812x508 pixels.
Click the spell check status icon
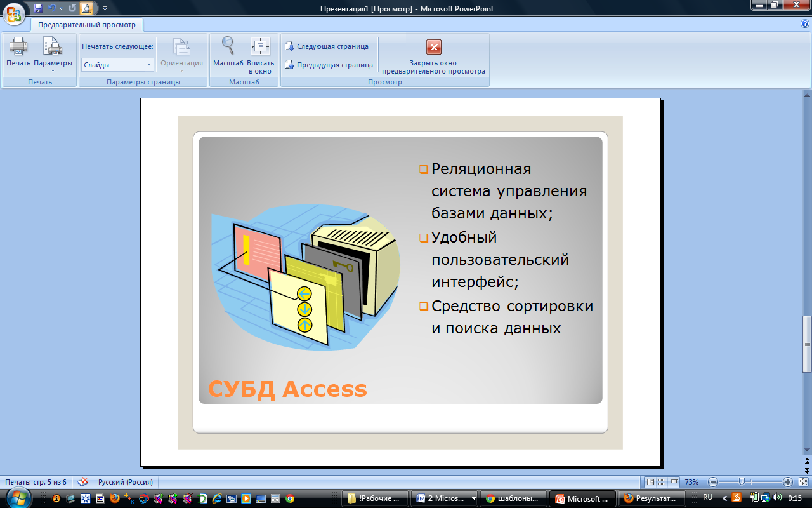pyautogui.click(x=82, y=482)
